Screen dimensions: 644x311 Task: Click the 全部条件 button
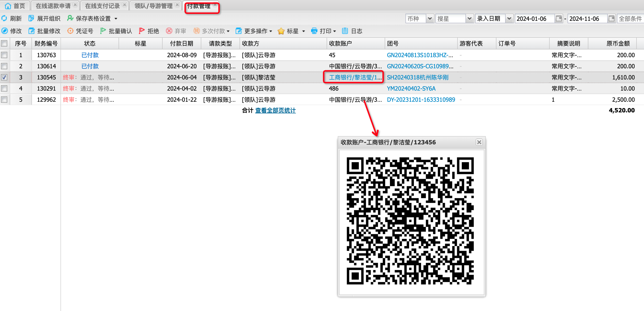(x=630, y=19)
